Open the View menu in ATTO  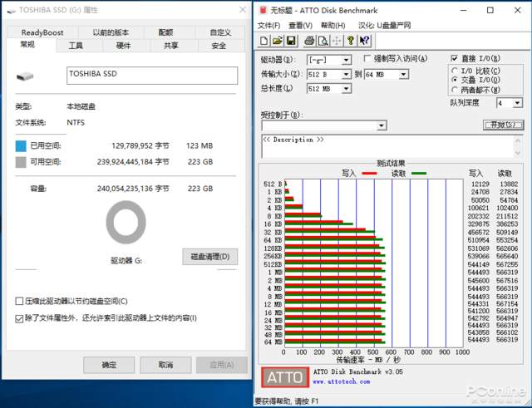(x=300, y=26)
